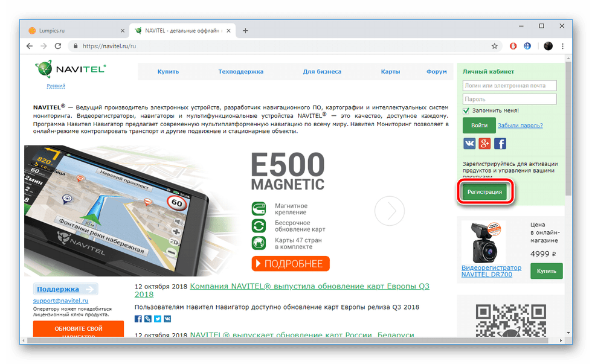592x364 pixels.
Task: Open the 'Техподдержка' menu item
Action: pyautogui.click(x=240, y=71)
